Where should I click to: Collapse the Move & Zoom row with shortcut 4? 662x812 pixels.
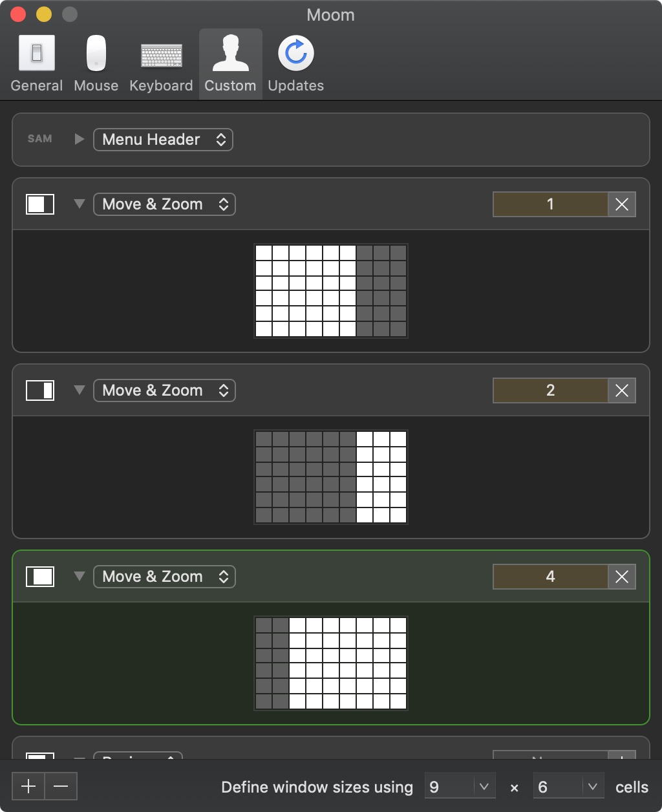point(80,577)
